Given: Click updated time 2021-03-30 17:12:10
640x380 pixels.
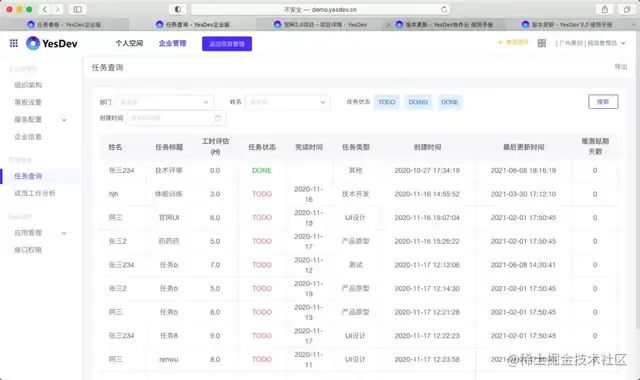Looking at the screenshot, I should click(x=523, y=194).
